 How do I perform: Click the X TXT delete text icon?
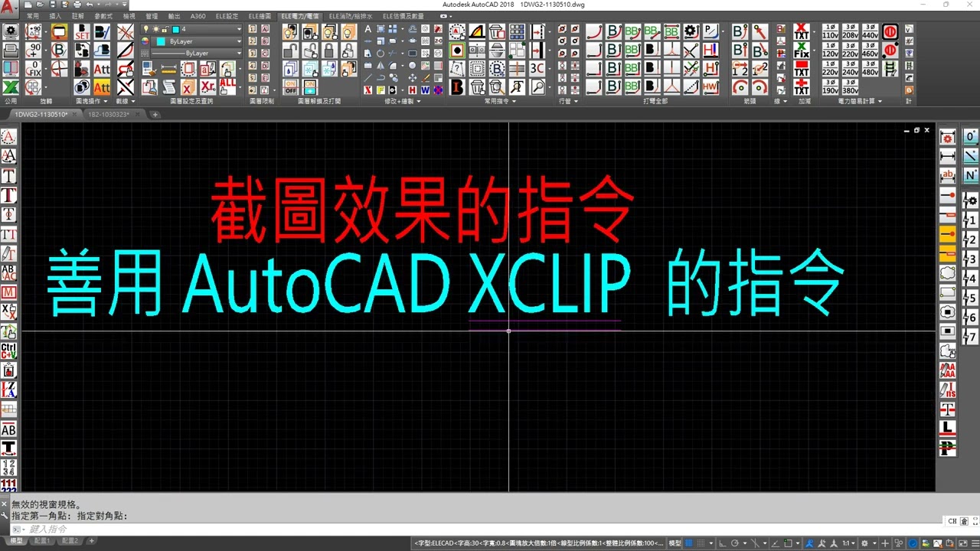(x=802, y=31)
